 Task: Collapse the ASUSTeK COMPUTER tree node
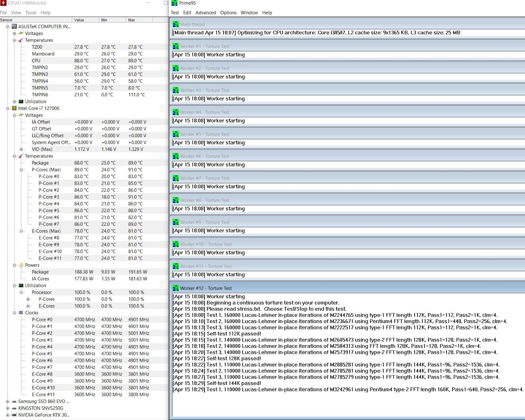click(8, 27)
